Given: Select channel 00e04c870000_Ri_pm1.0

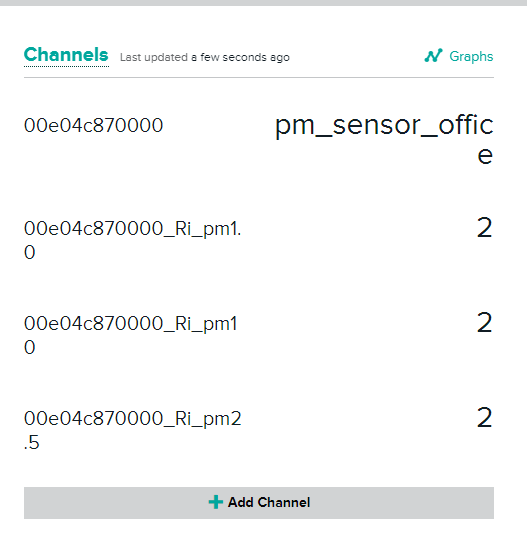Looking at the screenshot, I should [x=132, y=240].
